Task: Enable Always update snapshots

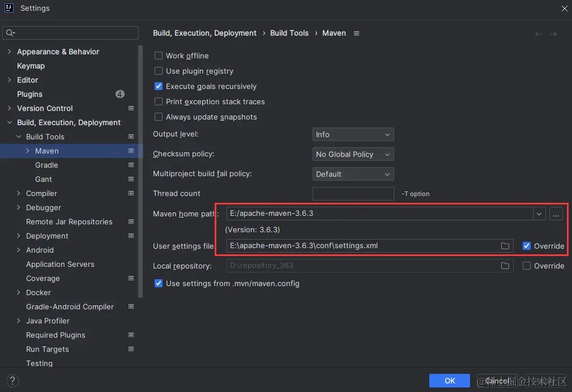Action: point(159,117)
